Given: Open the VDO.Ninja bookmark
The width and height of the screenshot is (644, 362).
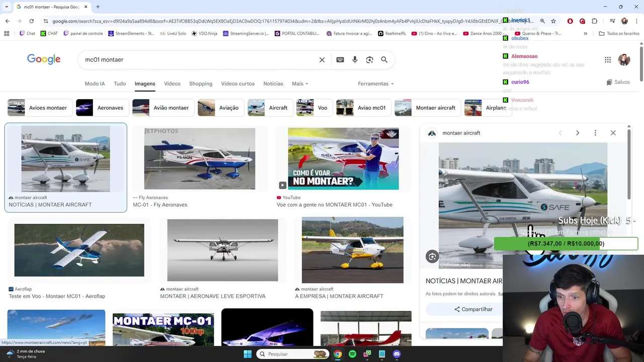Looking at the screenshot, I should point(204,34).
